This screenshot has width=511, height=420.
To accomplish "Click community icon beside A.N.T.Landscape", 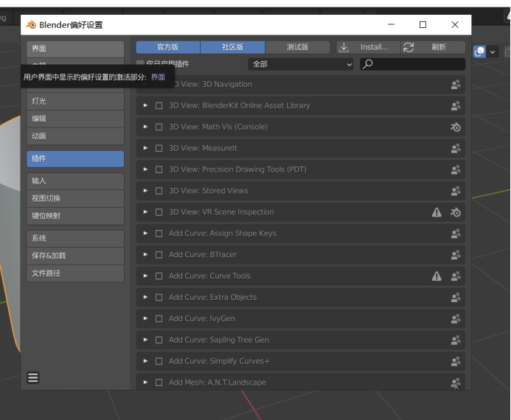I will pos(456,383).
